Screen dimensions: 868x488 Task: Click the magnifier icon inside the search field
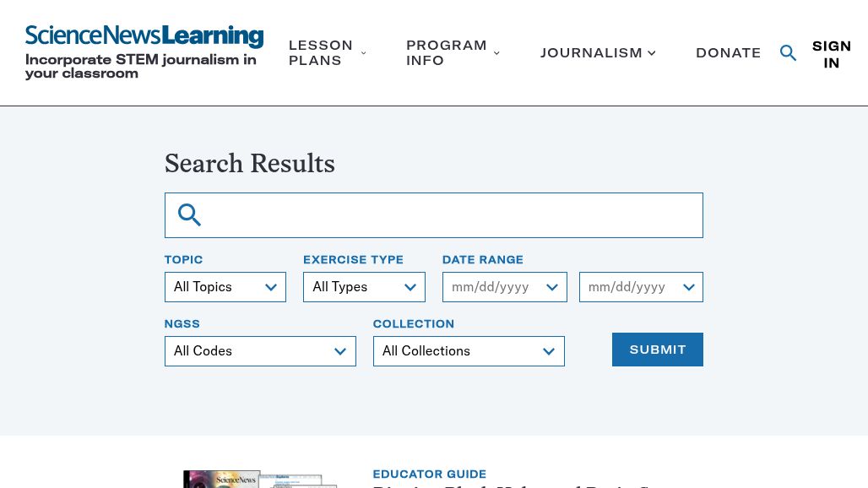point(189,214)
